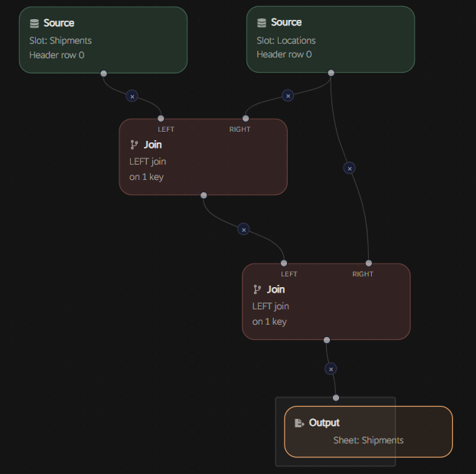Click the export icon on the Output node
This screenshot has height=474, width=476.
click(x=299, y=423)
